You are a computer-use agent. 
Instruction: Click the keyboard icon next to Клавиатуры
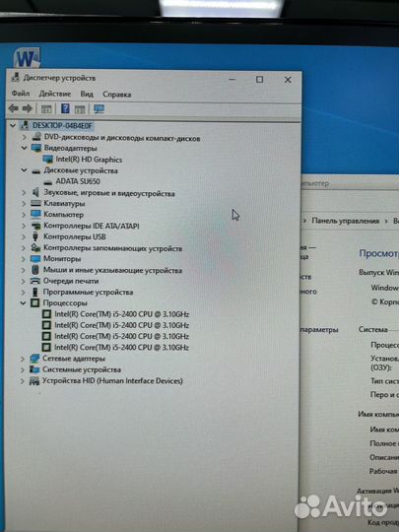tap(35, 204)
